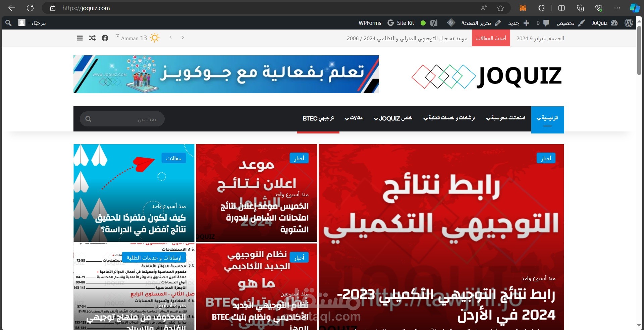This screenshot has width=644, height=330.
Task: Open the تعلم بفعالية مع جوكويز banner
Action: [x=226, y=74]
